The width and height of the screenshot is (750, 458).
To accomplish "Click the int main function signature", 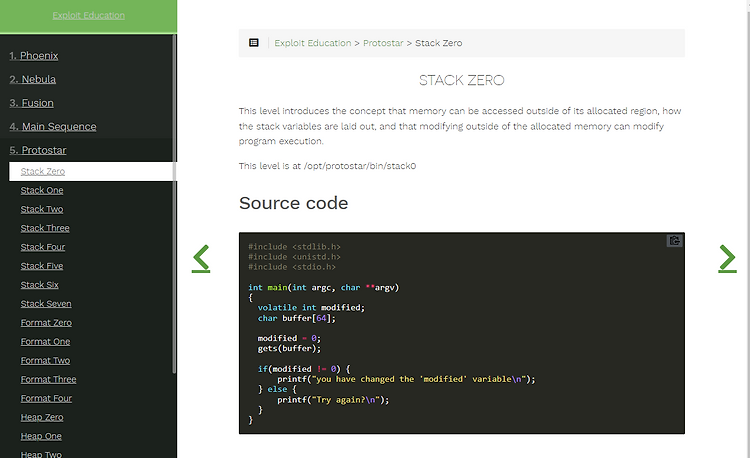I will point(323,288).
